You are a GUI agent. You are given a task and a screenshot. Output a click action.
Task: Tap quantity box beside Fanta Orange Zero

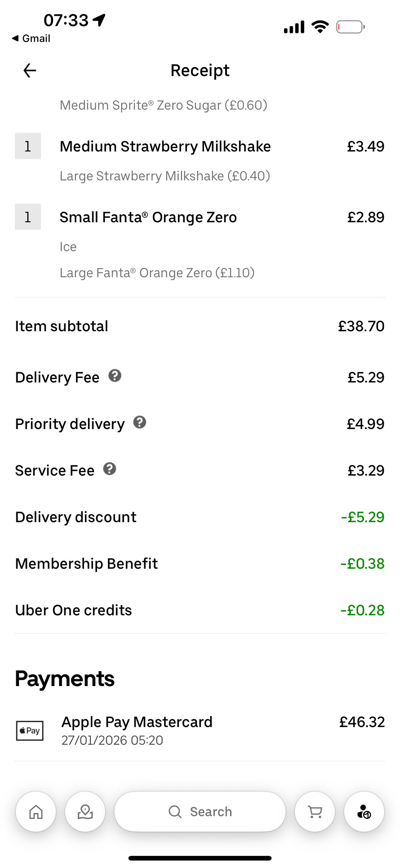coord(28,217)
